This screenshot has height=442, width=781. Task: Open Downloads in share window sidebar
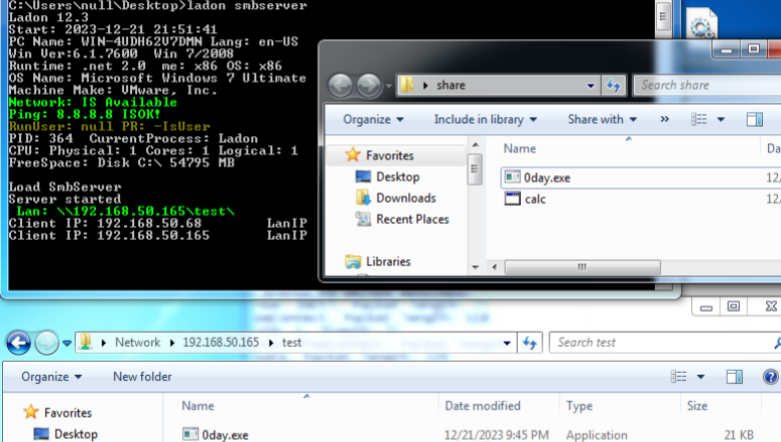click(x=406, y=198)
